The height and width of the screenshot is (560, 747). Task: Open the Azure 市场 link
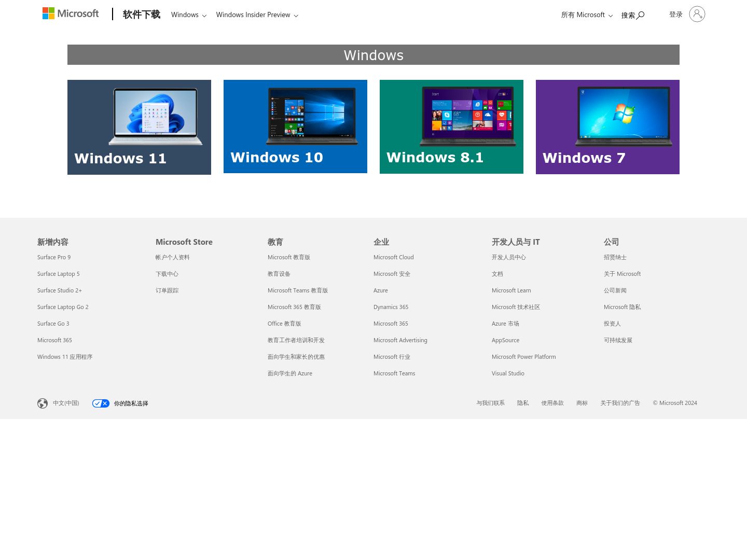pos(505,324)
